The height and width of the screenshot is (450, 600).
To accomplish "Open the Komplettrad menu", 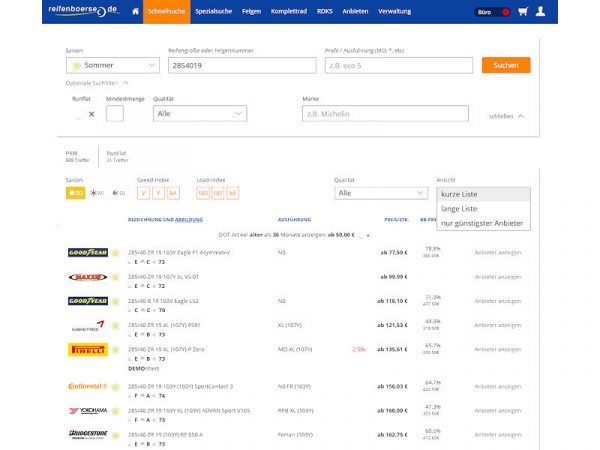I will pos(289,11).
